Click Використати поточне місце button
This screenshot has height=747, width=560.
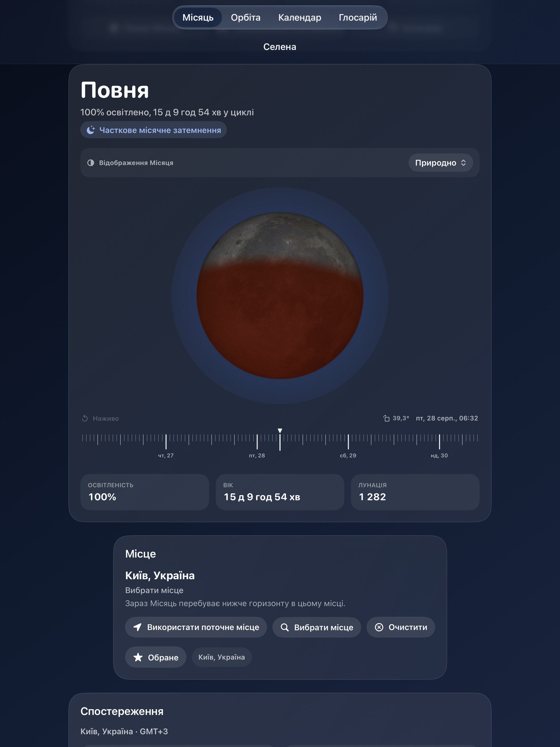tap(196, 627)
